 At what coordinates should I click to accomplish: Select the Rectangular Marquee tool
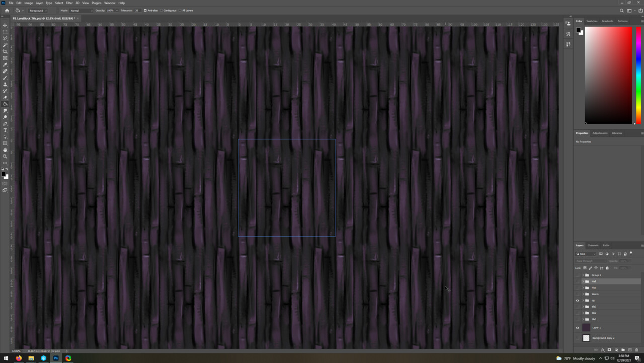click(5, 32)
